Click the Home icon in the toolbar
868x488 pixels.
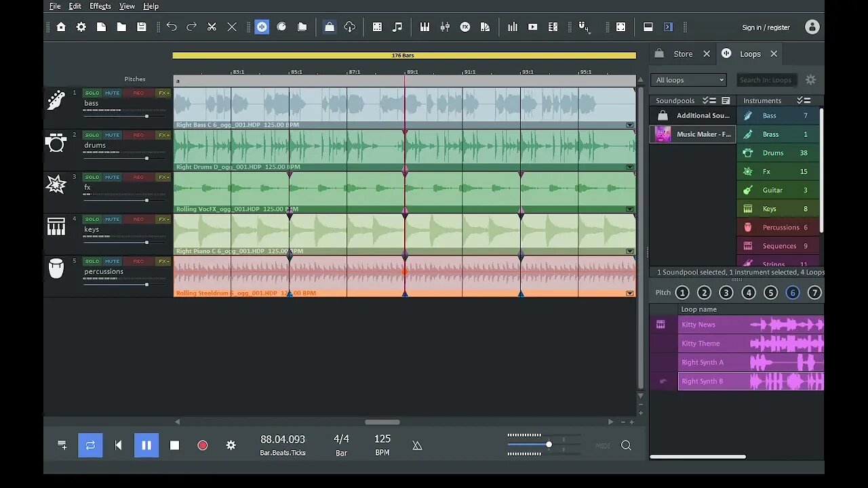pyautogui.click(x=61, y=27)
